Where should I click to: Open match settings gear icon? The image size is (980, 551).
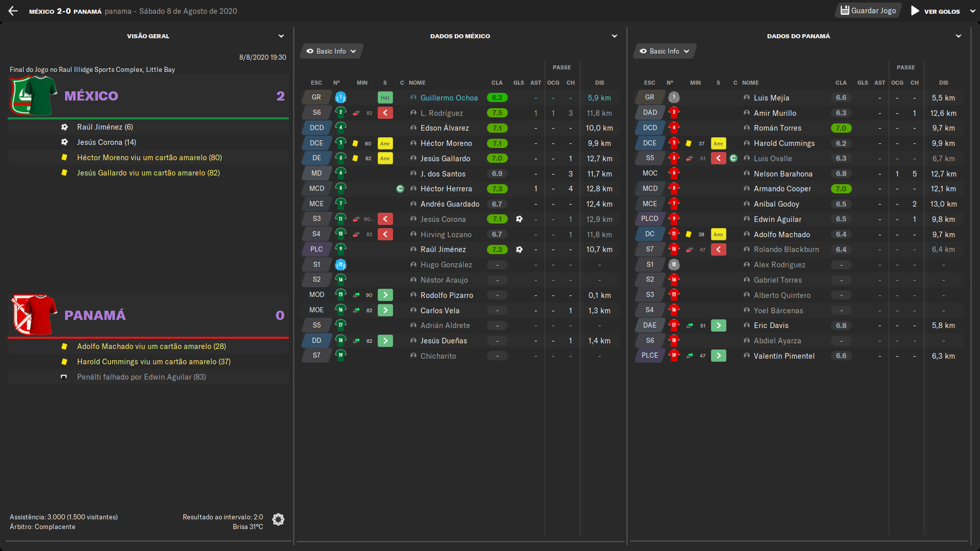coord(278,519)
